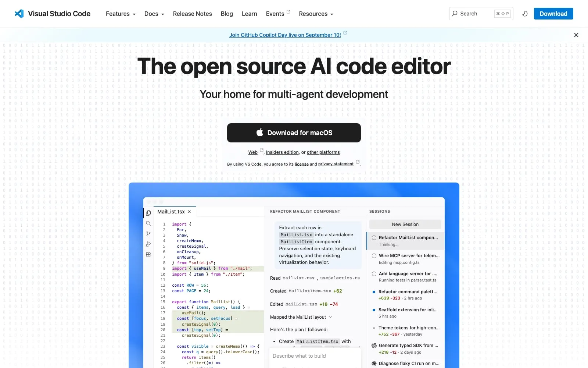Open the Learn page
The image size is (588, 368).
[x=250, y=14]
